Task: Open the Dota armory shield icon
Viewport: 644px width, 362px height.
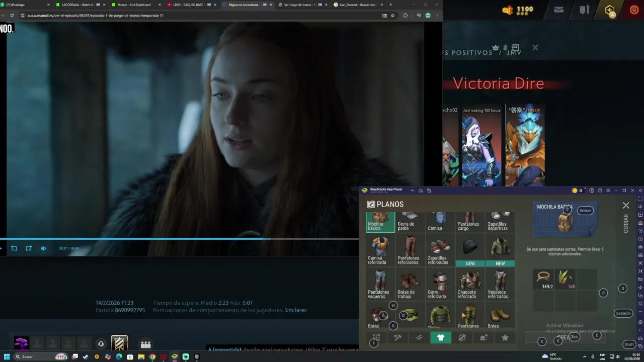Action: [584, 10]
